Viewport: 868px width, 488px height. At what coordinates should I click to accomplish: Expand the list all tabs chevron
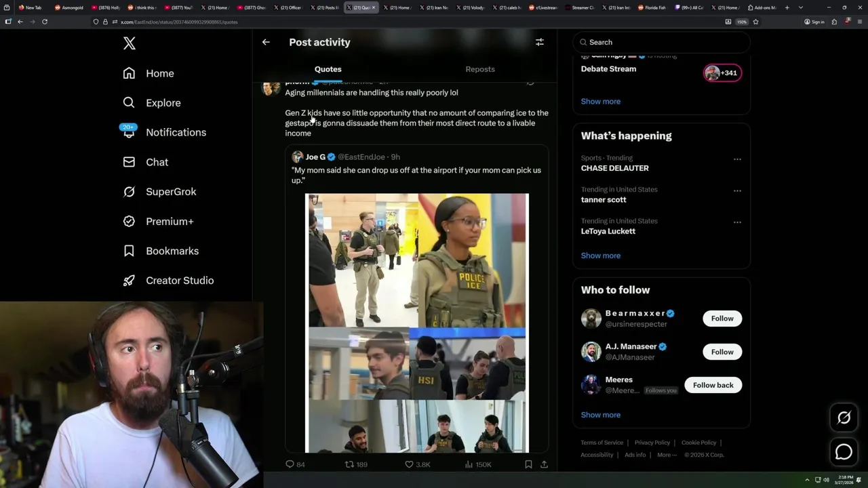point(801,7)
